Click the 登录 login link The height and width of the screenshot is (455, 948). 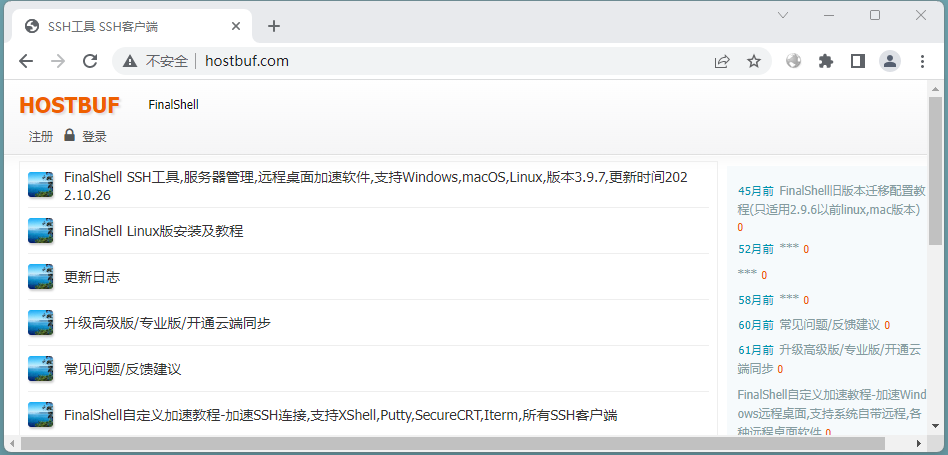(94, 137)
